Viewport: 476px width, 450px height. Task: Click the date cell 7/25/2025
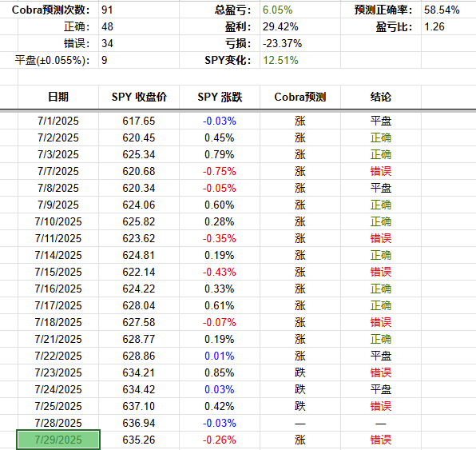tap(58, 406)
